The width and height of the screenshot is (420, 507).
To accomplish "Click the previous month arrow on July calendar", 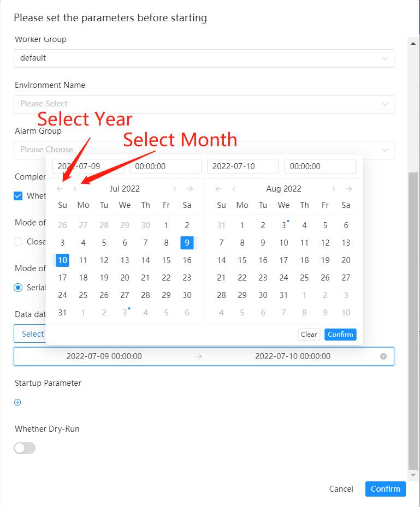I will (75, 189).
